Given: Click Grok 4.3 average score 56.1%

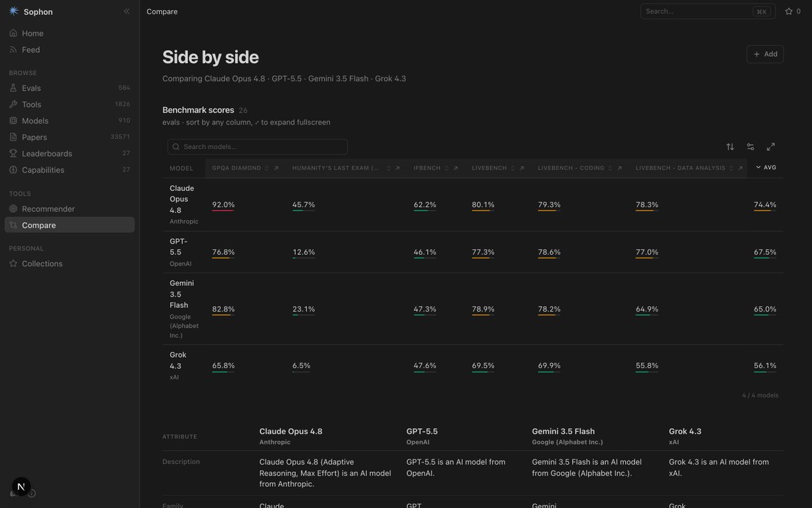Looking at the screenshot, I should (x=765, y=366).
